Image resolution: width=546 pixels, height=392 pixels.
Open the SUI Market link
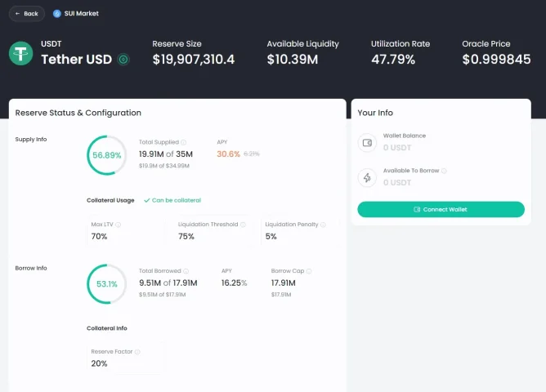tap(76, 14)
